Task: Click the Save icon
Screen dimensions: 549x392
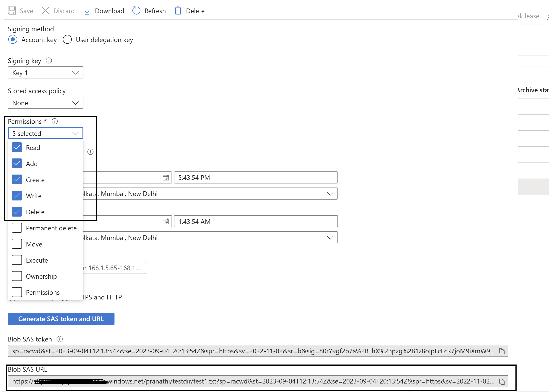Action: 11,11
